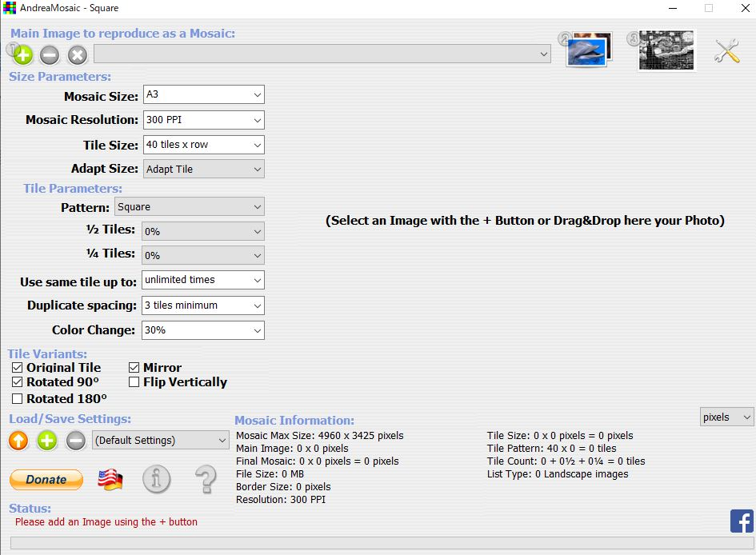Open Duplicate spacing dropdown

point(203,305)
